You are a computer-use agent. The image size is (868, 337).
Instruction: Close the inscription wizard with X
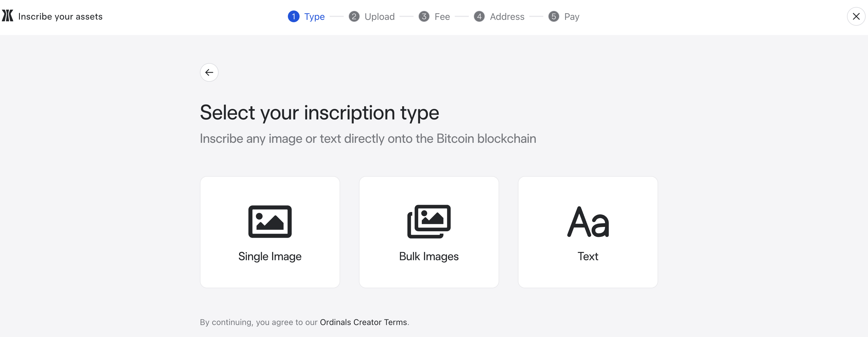pyautogui.click(x=856, y=16)
